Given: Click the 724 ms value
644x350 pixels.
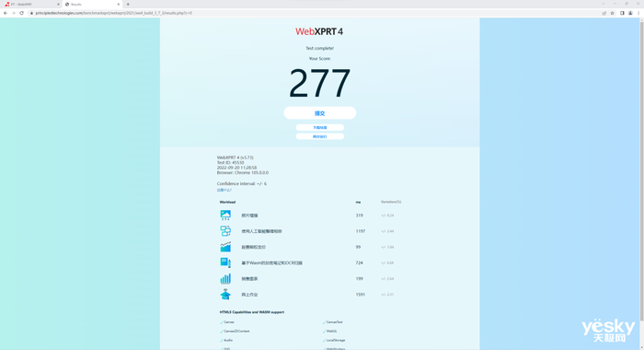Looking at the screenshot, I should [360, 262].
